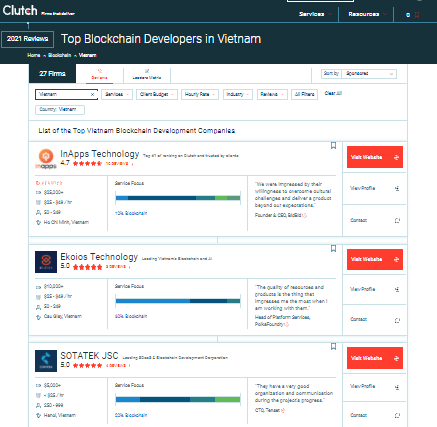
Task: Expand the Hourly Rate filter
Action: [200, 94]
